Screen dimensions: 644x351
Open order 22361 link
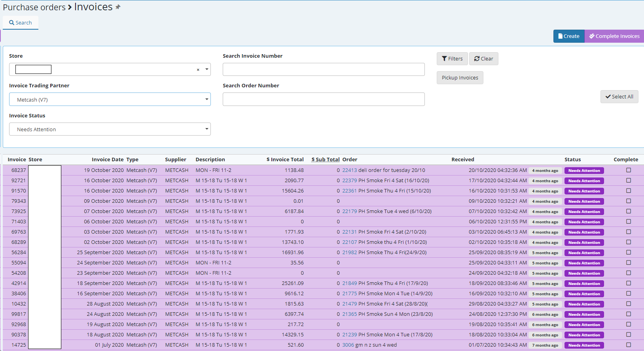point(350,191)
